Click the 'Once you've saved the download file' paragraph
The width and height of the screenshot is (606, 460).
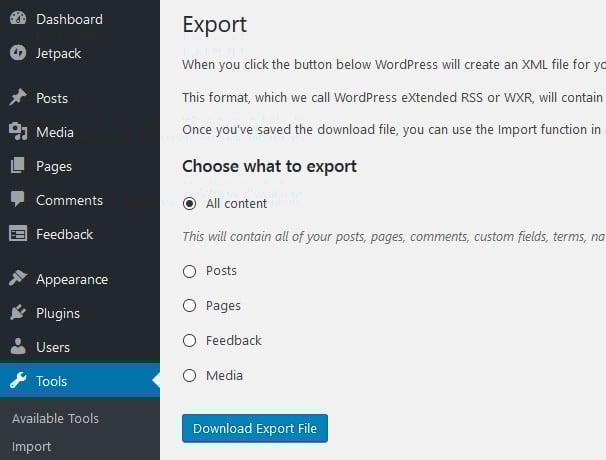[x=394, y=129]
